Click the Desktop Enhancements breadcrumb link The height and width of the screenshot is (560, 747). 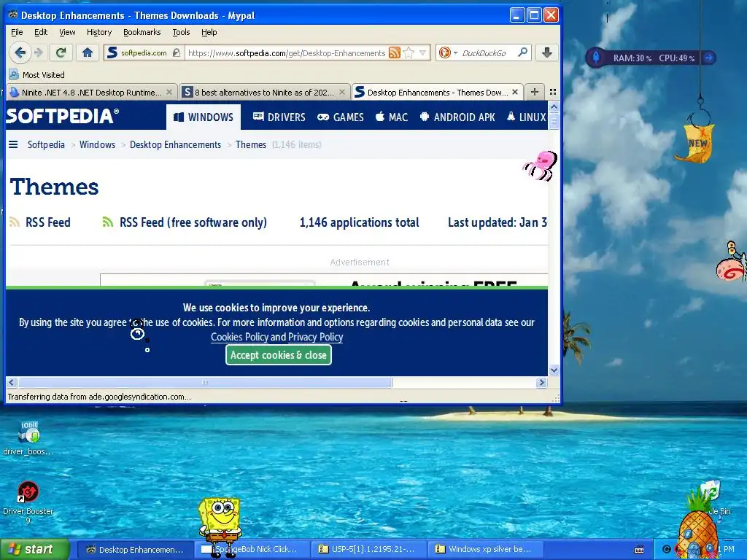click(175, 144)
